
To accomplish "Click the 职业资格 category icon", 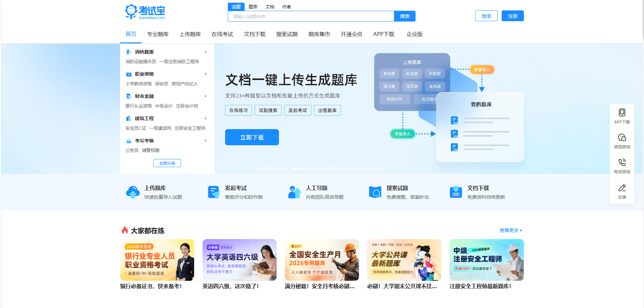I will click(129, 74).
